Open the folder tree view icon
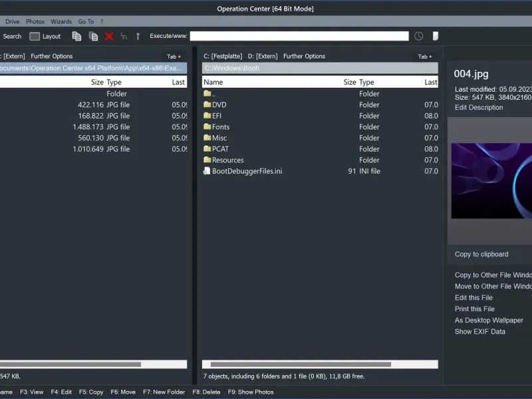 (x=124, y=37)
